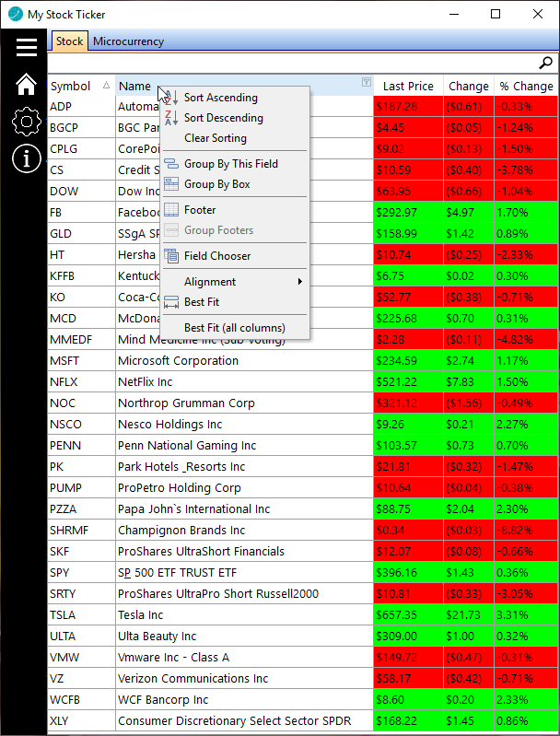Select Penn National Gaming Inc cell
Image resolution: width=560 pixels, height=736 pixels.
(245, 445)
